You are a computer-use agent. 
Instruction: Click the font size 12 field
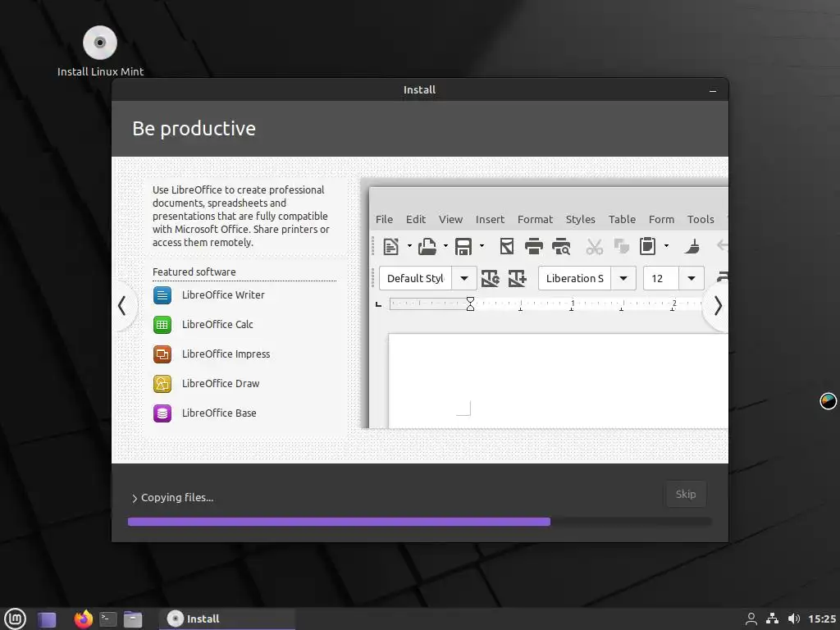pyautogui.click(x=661, y=279)
